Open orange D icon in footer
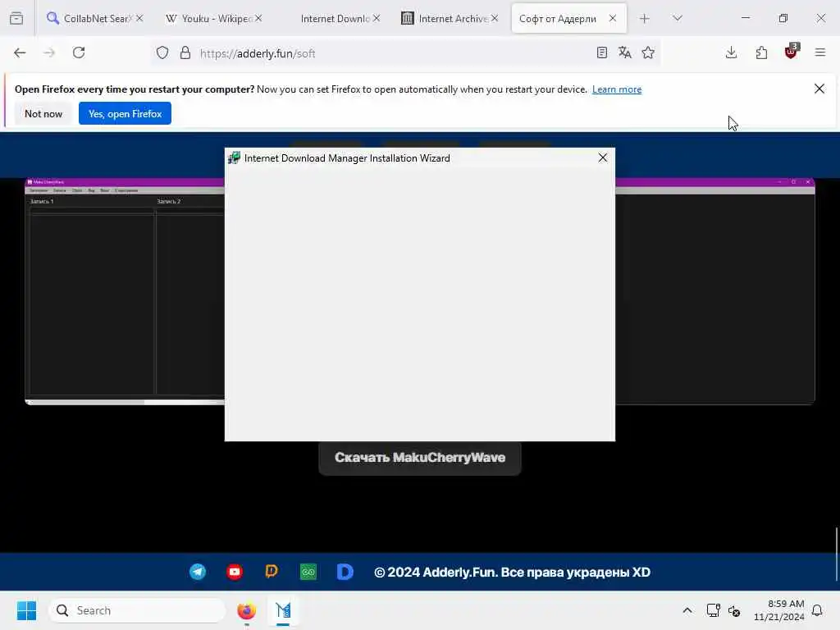Image resolution: width=840 pixels, height=630 pixels. 272,572
